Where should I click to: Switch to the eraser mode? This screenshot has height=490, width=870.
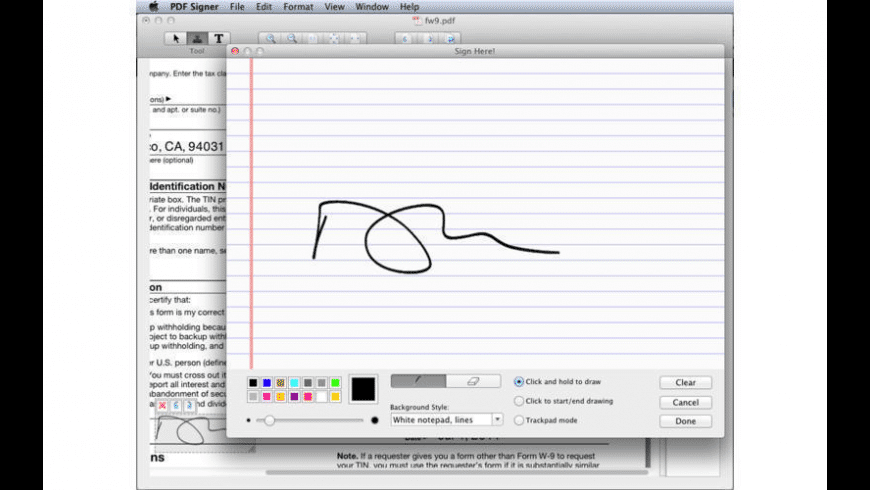(473, 381)
